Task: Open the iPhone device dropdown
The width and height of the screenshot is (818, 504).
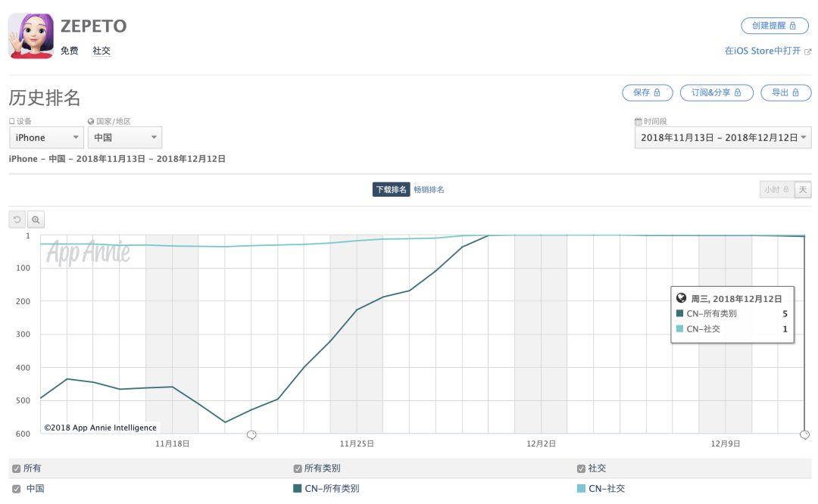Action: [x=46, y=138]
